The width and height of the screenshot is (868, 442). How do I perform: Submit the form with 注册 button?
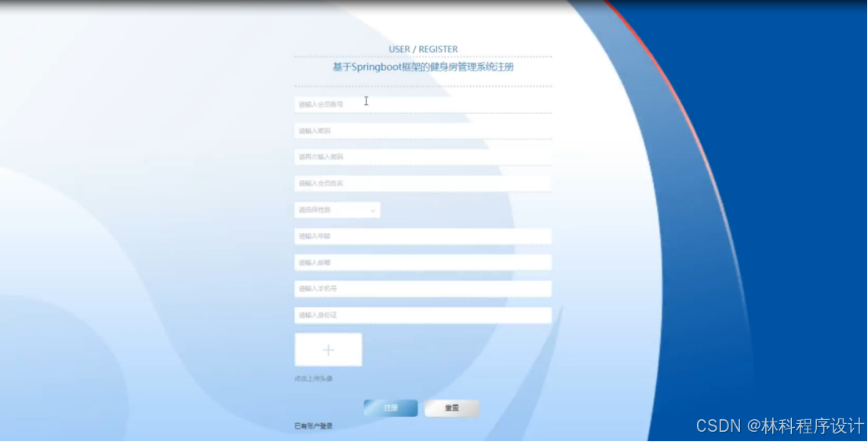click(x=391, y=408)
